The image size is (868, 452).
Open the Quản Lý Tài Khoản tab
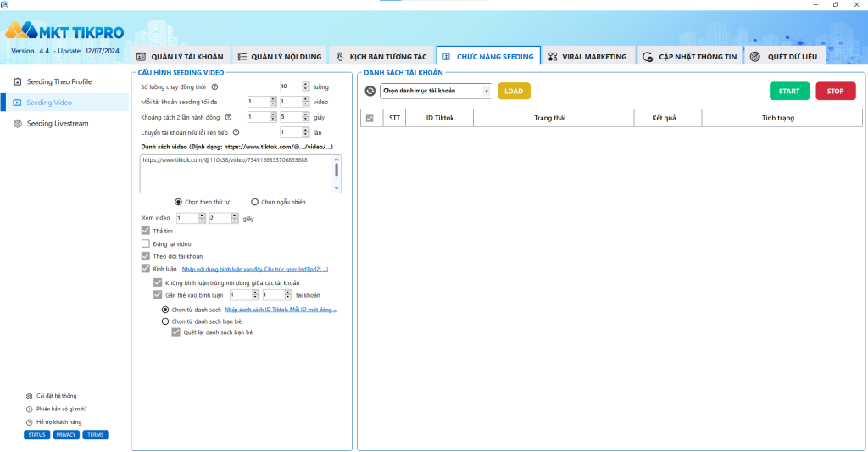tap(181, 57)
